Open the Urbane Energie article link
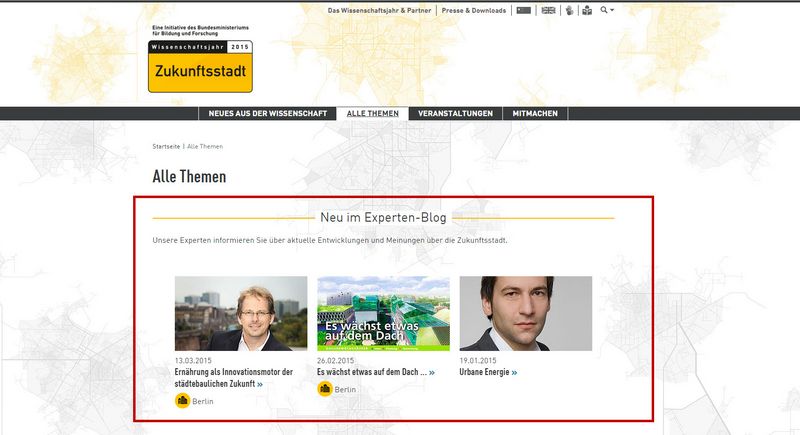This screenshot has width=800, height=435. 486,372
